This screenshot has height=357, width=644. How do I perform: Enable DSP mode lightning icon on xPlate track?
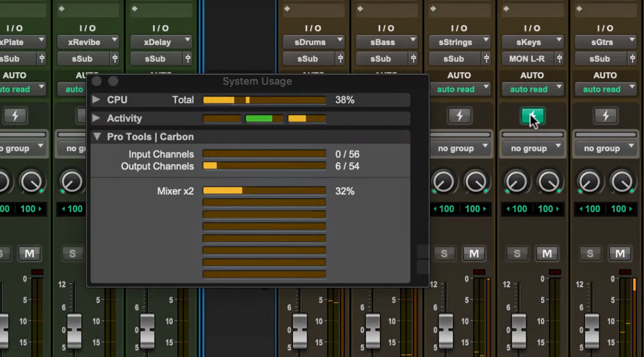tap(15, 116)
